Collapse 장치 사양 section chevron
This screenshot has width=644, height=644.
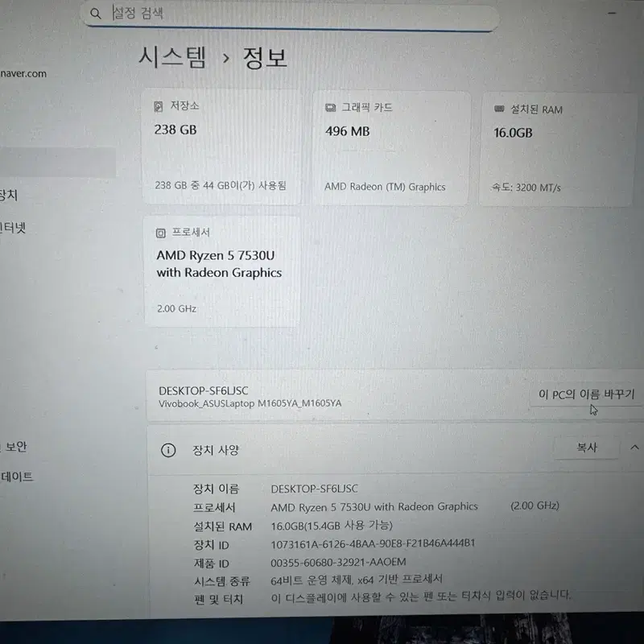[634, 448]
